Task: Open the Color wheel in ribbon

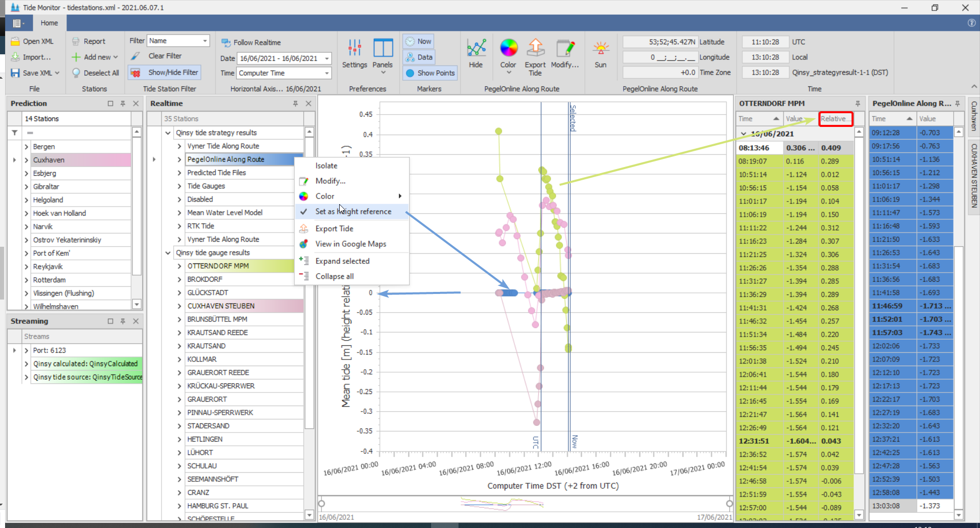Action: pyautogui.click(x=508, y=49)
